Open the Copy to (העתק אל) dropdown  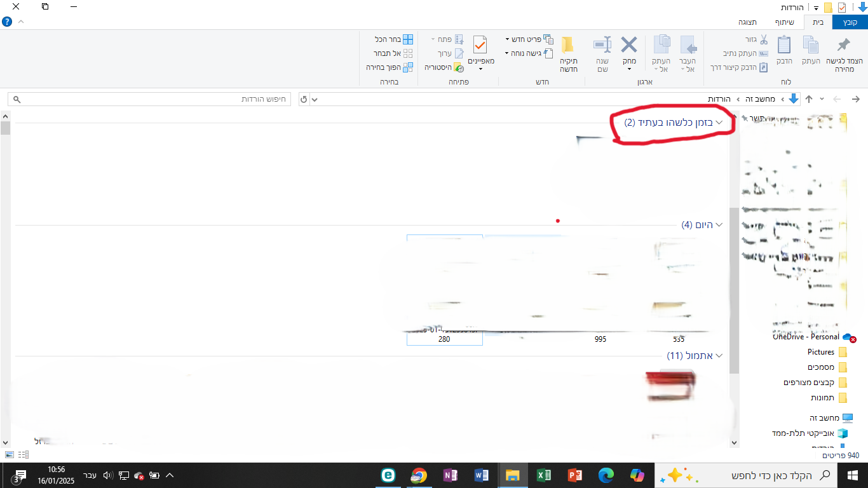coord(661,54)
